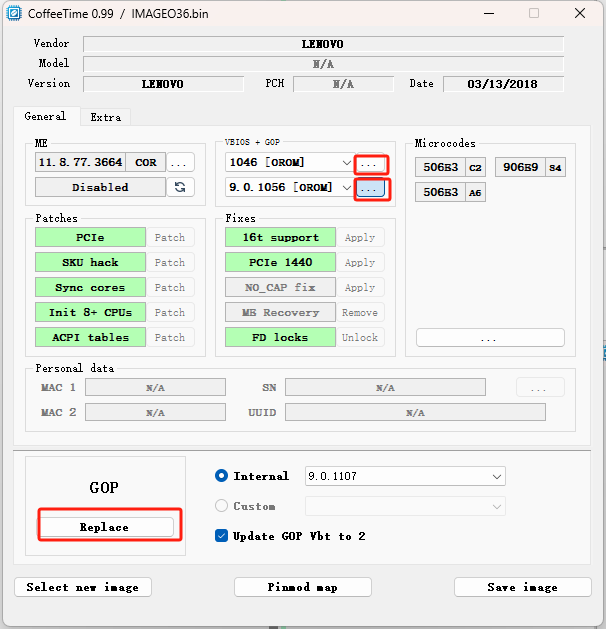Select the 506E3 A6 microcode entry

tap(450, 192)
